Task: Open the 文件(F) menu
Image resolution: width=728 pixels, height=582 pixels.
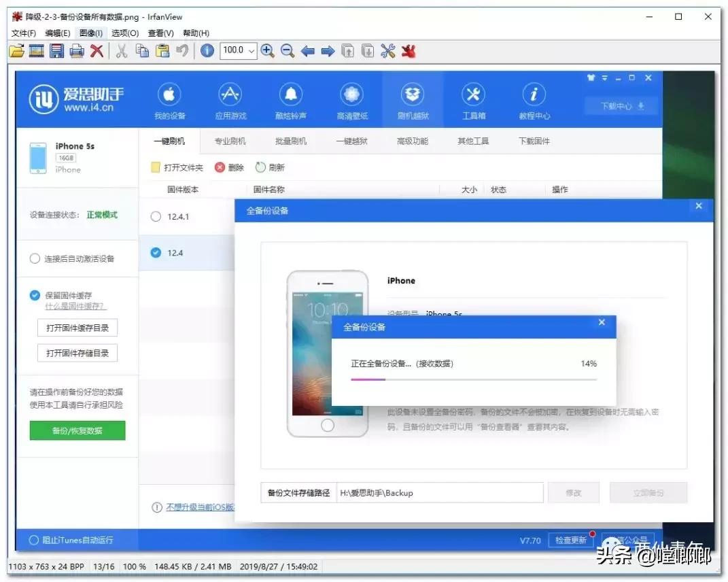Action: click(22, 32)
